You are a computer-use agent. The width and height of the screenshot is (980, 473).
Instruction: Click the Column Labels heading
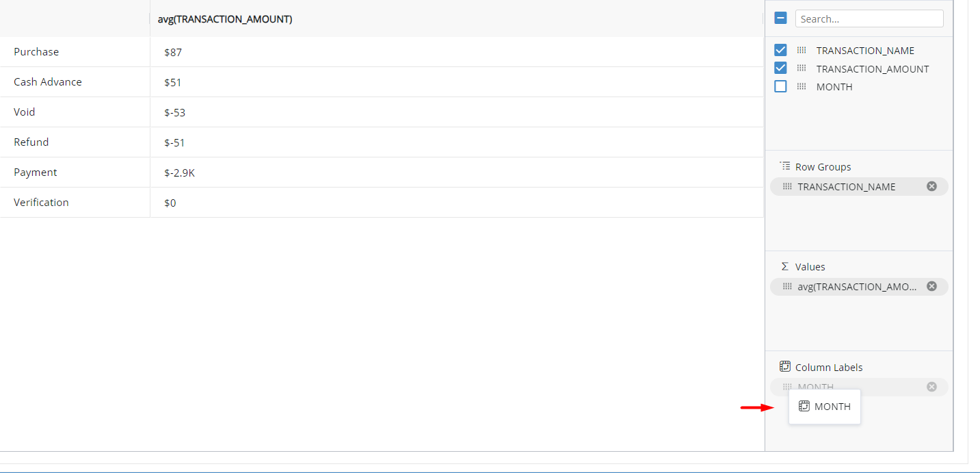tap(829, 367)
